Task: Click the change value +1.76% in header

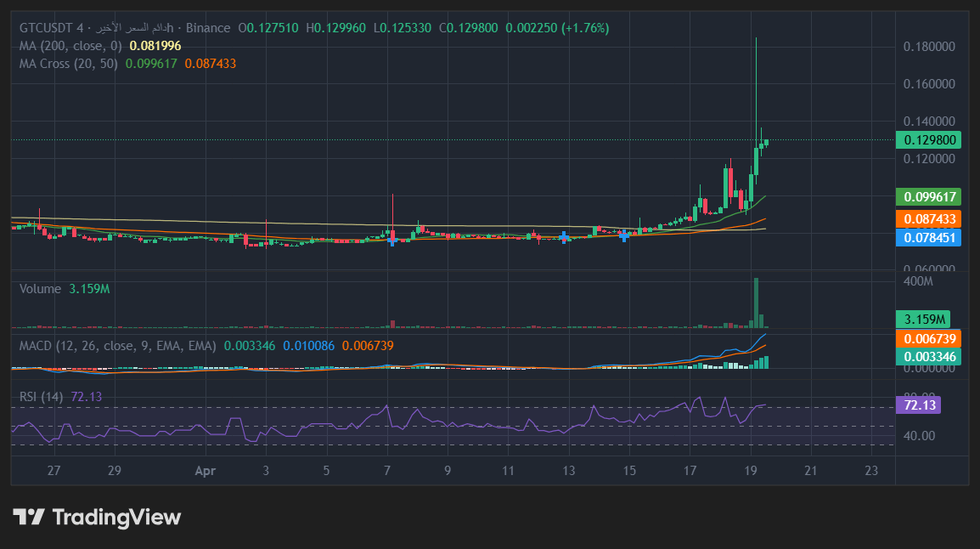Action: [584, 28]
